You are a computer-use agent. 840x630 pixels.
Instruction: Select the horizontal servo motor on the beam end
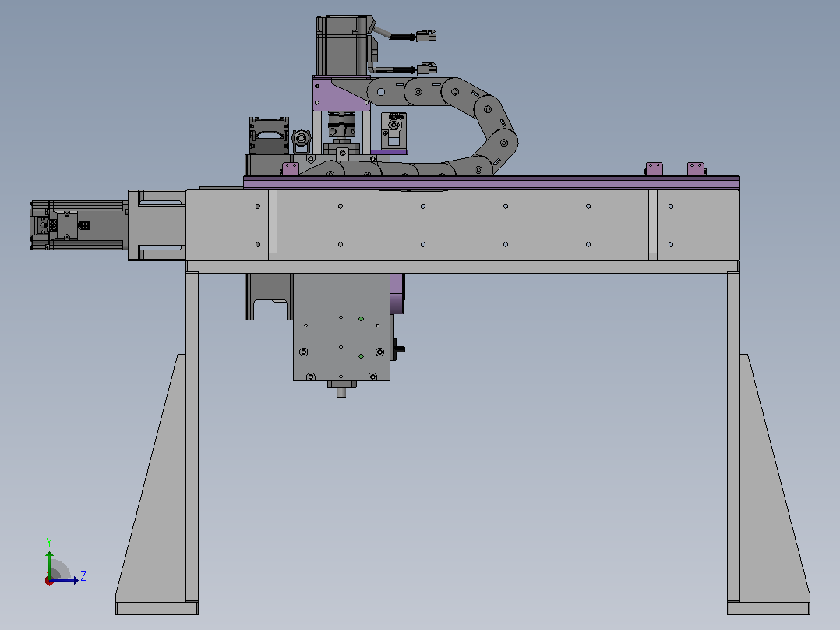pyautogui.click(x=78, y=225)
